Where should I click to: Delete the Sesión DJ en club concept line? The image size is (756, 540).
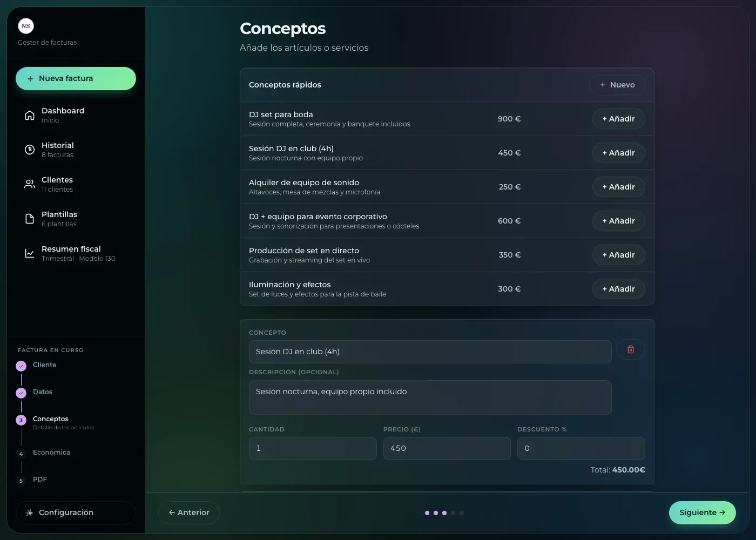click(631, 349)
